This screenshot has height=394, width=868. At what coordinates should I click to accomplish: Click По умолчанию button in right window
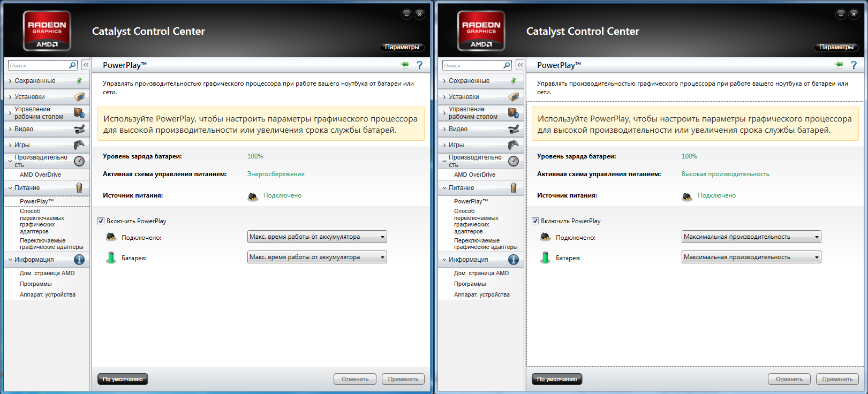click(557, 379)
